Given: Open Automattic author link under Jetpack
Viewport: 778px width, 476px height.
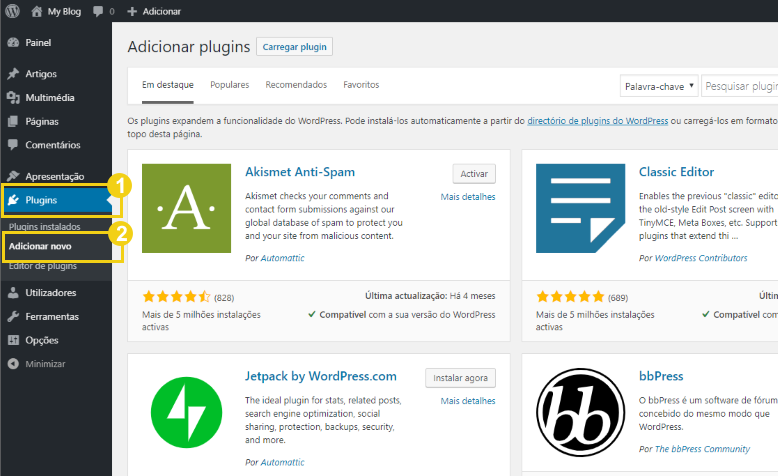Looking at the screenshot, I should click(282, 462).
